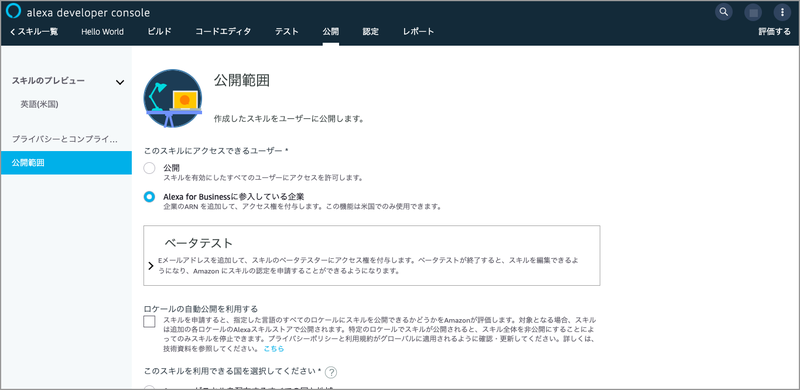Open プライバシーとコンプライ… sidebar item

(65, 139)
